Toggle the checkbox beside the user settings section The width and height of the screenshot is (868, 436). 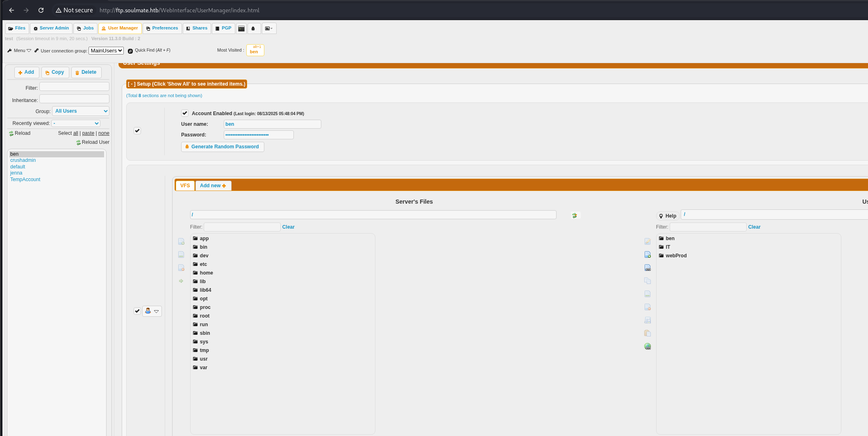coord(137,130)
